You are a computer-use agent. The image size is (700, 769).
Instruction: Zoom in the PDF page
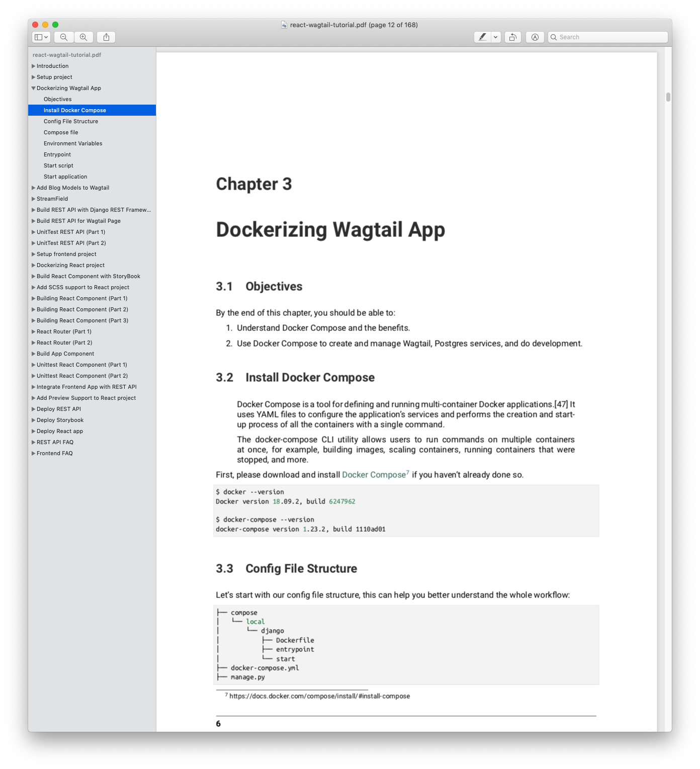pos(83,37)
